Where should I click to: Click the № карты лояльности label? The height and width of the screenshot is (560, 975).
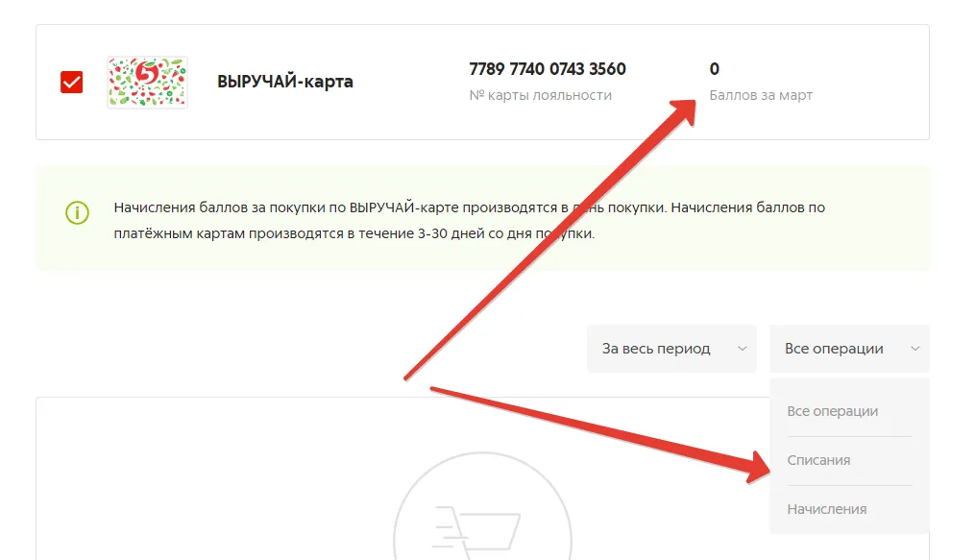click(541, 95)
